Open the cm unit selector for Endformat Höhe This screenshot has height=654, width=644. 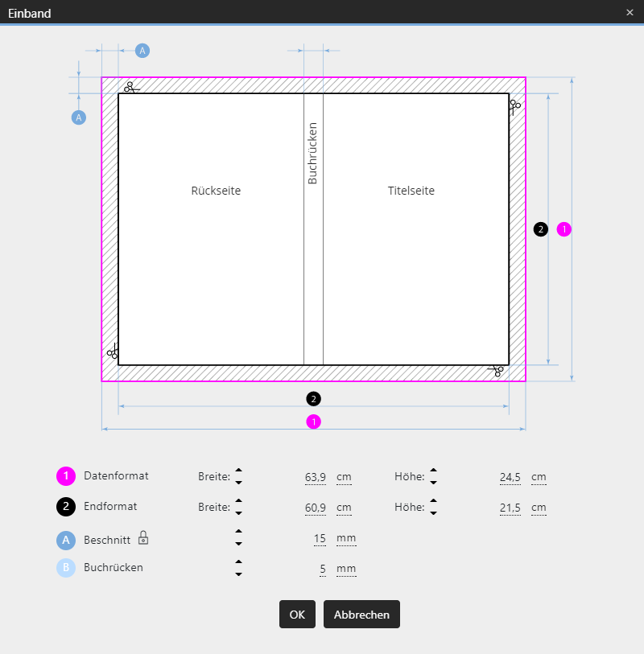[x=539, y=508]
